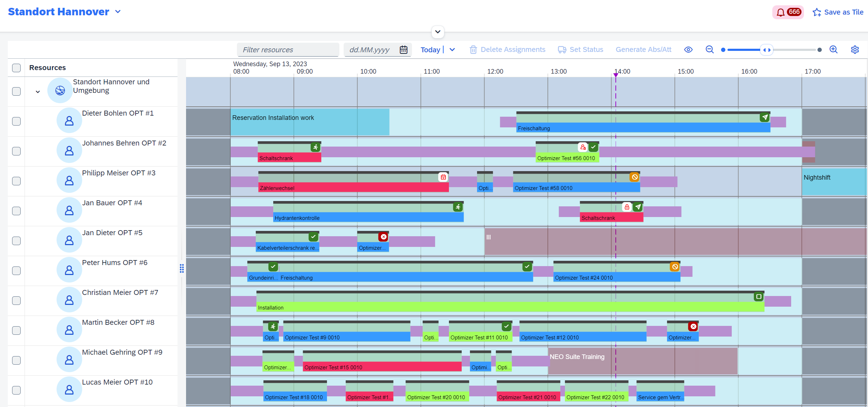Toggle the eye visibility icon in the toolbar
The image size is (868, 407).
688,50
